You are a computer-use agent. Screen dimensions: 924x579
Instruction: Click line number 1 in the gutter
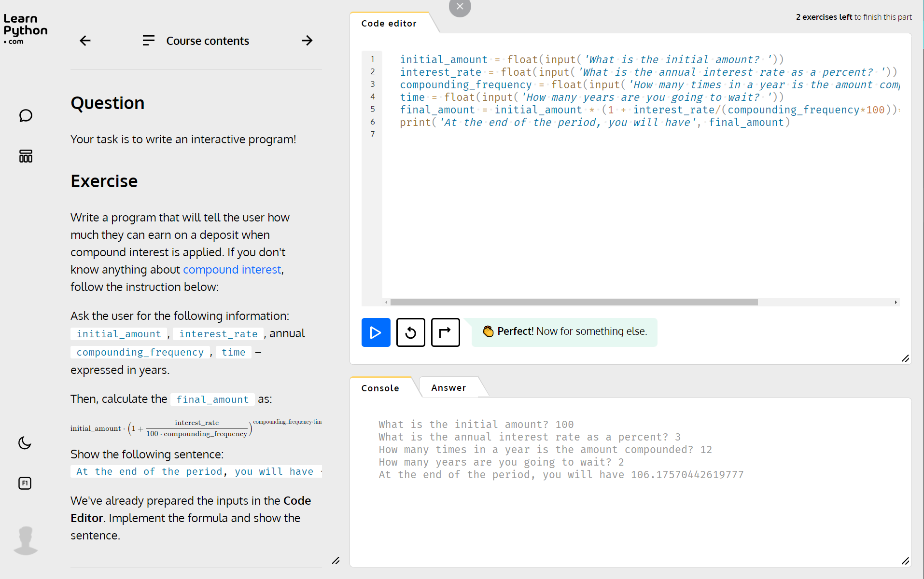372,59
